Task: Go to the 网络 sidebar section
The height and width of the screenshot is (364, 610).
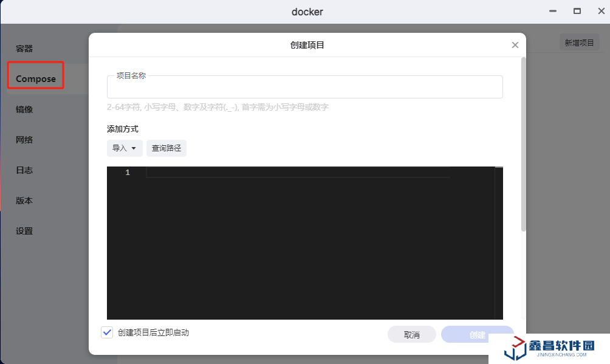Action: 24,140
